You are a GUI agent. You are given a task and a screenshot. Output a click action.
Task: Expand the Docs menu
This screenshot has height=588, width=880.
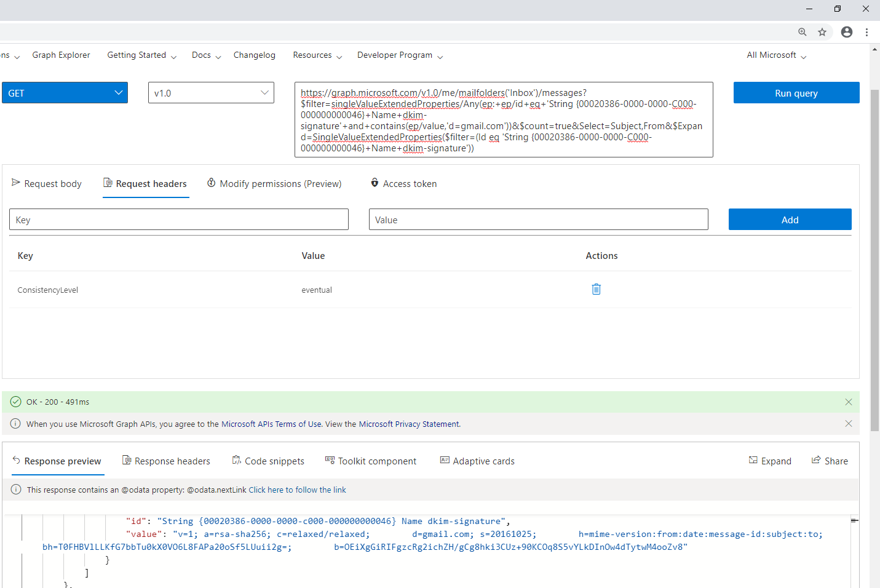206,55
